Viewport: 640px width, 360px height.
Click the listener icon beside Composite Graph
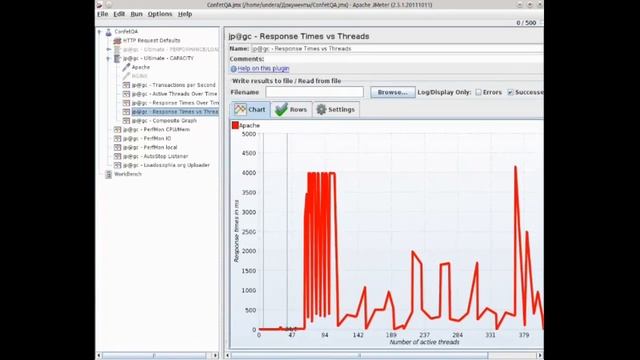coord(126,121)
